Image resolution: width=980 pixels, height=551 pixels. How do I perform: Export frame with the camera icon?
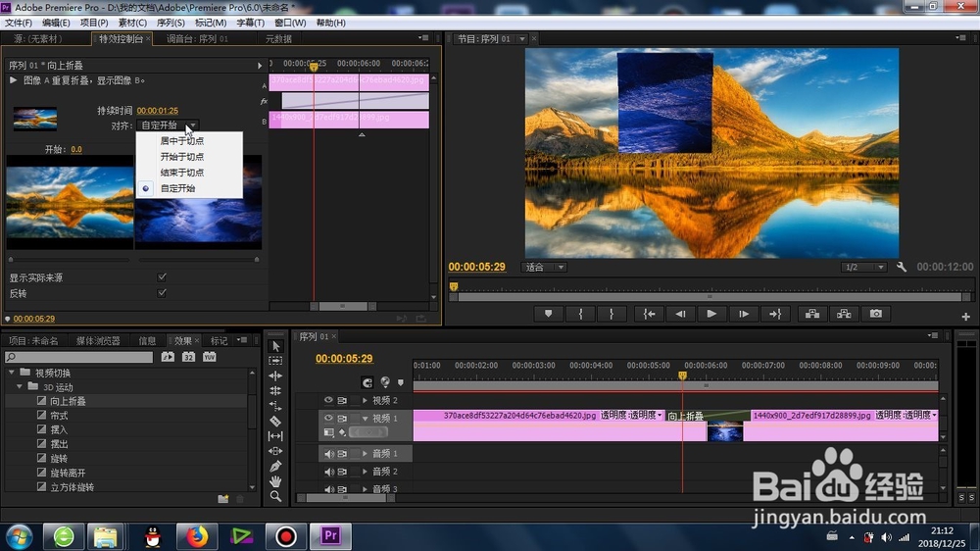(875, 314)
